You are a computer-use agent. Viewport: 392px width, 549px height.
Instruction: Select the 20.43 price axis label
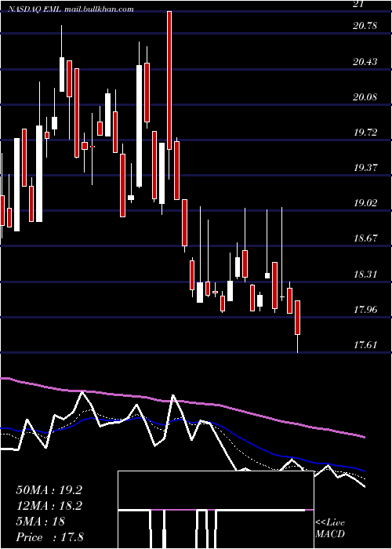[x=365, y=62]
